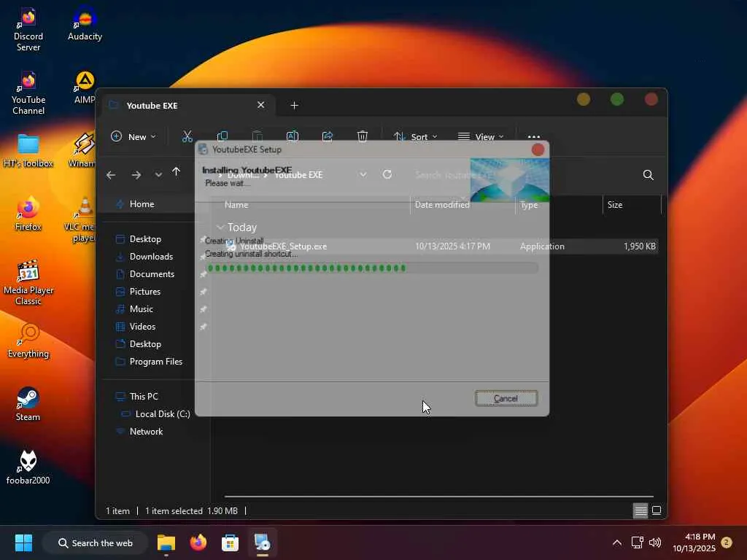The image size is (747, 560).
Task: Open Media Player Classic desktop shortcut
Action: pos(28,283)
